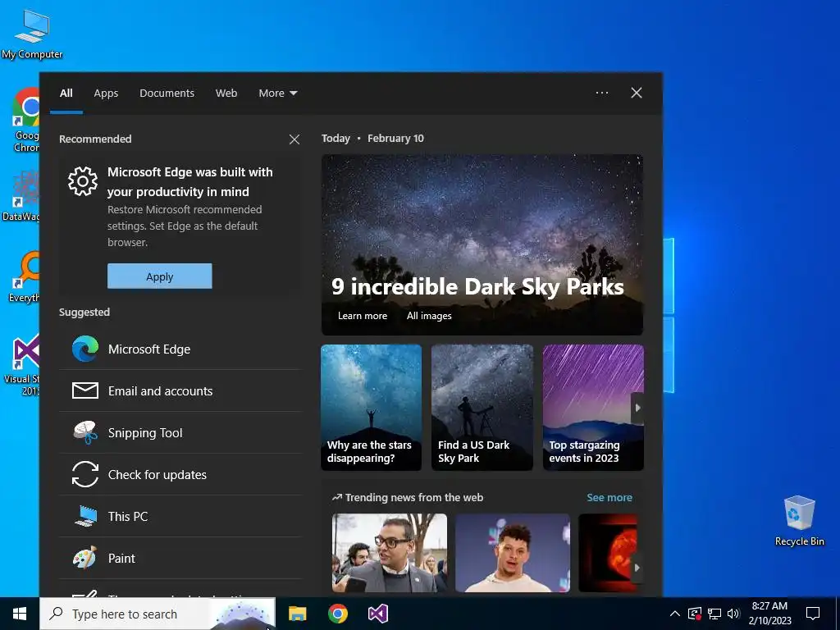Open Check for updates
840x630 pixels.
click(x=180, y=474)
